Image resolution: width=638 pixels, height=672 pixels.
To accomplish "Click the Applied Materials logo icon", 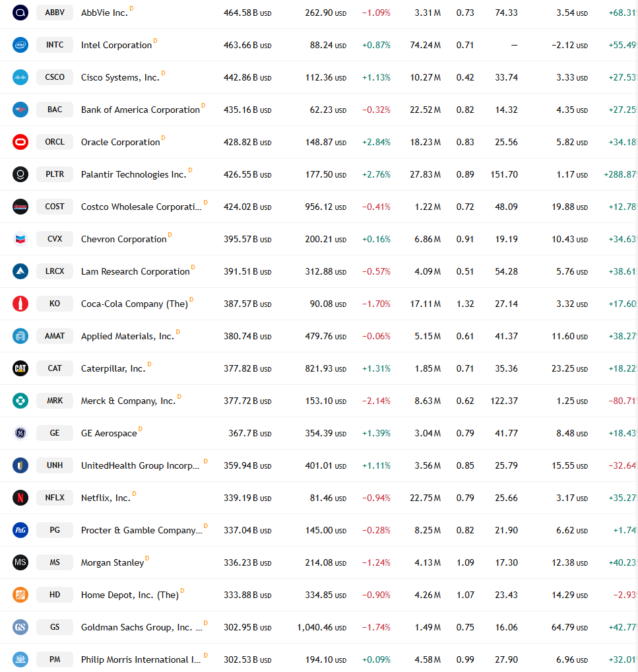I will click(x=20, y=336).
